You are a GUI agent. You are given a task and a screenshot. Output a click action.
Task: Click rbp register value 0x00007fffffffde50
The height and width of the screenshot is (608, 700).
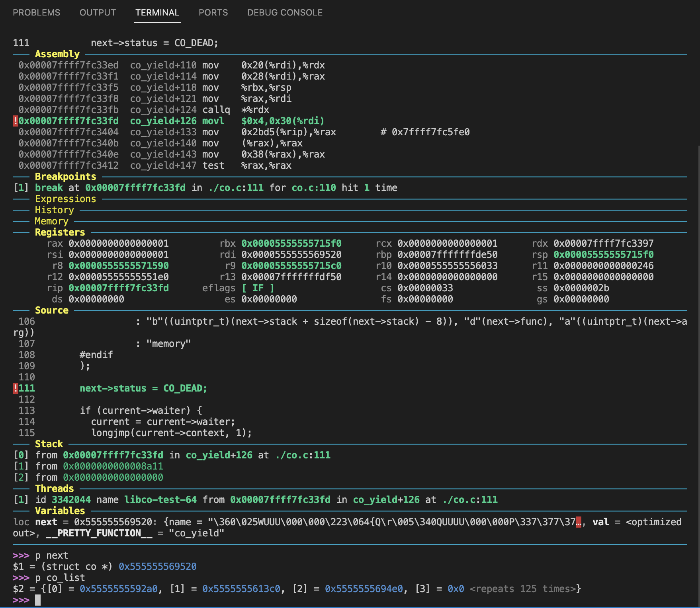pos(448,254)
